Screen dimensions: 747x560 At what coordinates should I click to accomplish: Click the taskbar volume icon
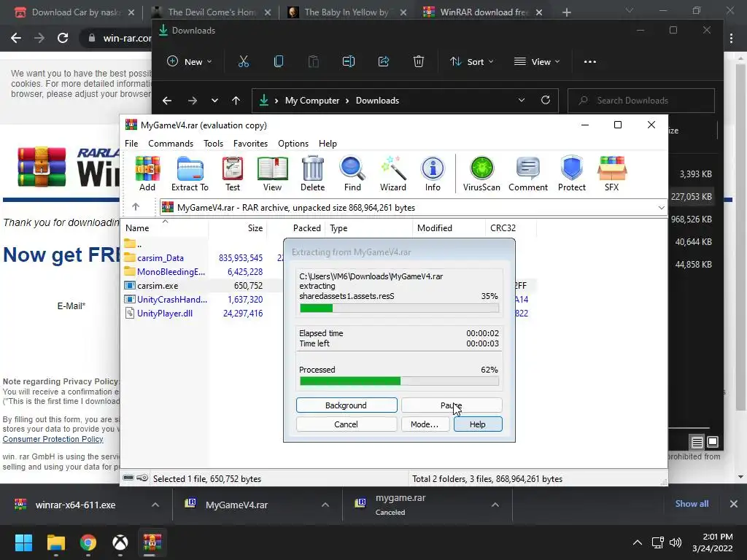675,542
